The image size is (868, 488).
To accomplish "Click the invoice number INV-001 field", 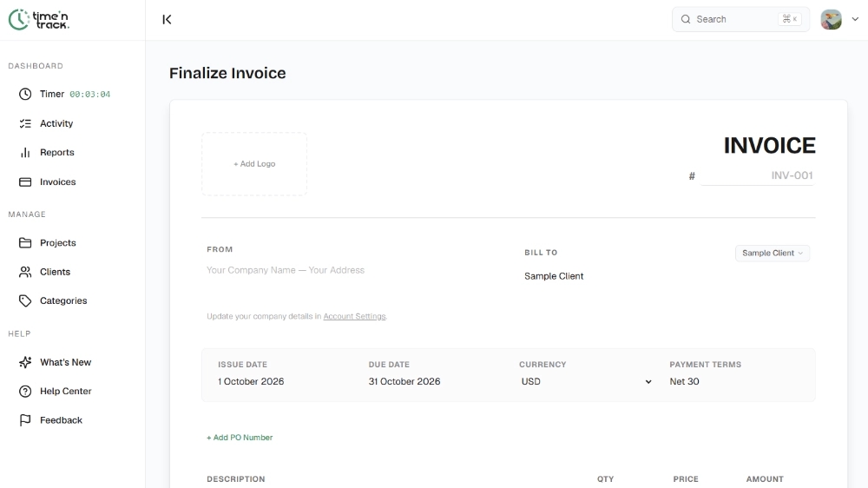I will 757,175.
